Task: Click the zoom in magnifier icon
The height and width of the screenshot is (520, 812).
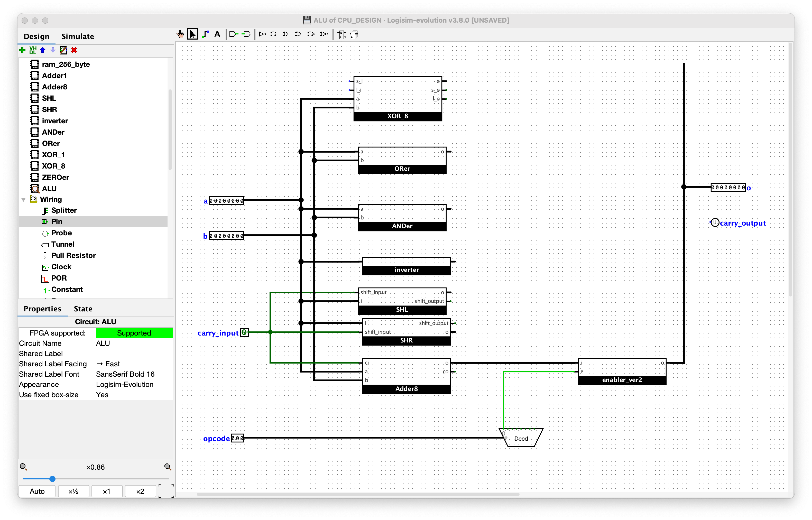Action: point(168,467)
